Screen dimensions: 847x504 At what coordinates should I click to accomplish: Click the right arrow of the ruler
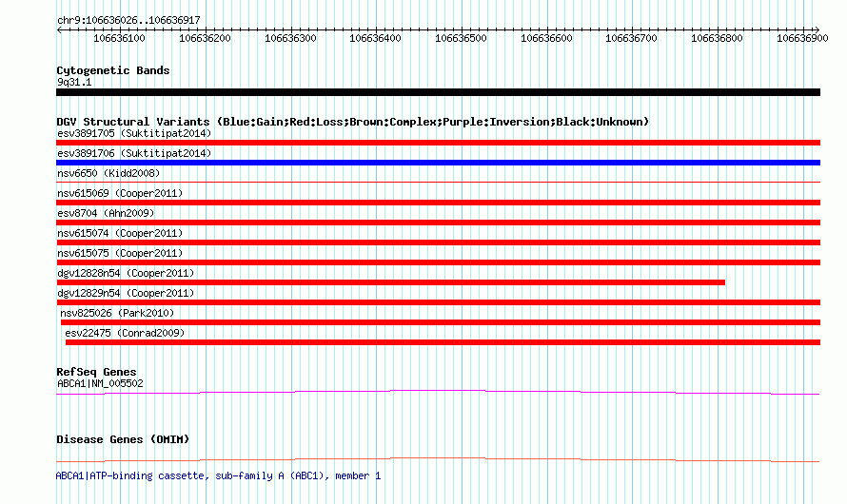click(817, 29)
